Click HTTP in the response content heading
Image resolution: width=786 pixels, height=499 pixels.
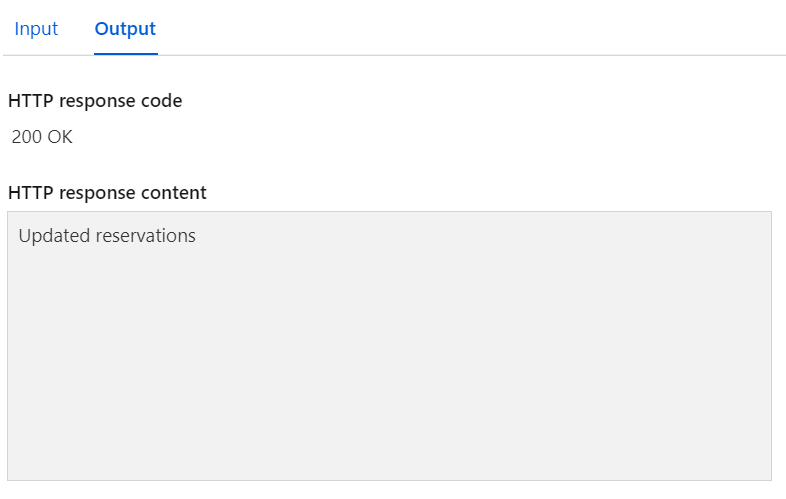pyautogui.click(x=27, y=193)
